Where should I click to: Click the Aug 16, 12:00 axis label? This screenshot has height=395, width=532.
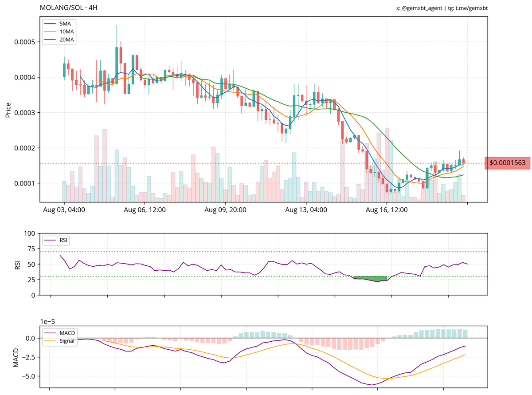click(387, 210)
